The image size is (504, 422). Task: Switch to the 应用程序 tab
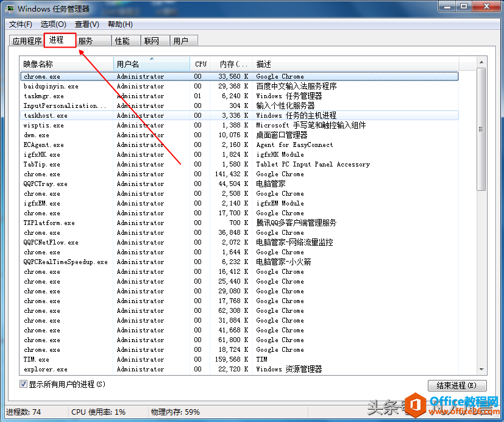[27, 41]
